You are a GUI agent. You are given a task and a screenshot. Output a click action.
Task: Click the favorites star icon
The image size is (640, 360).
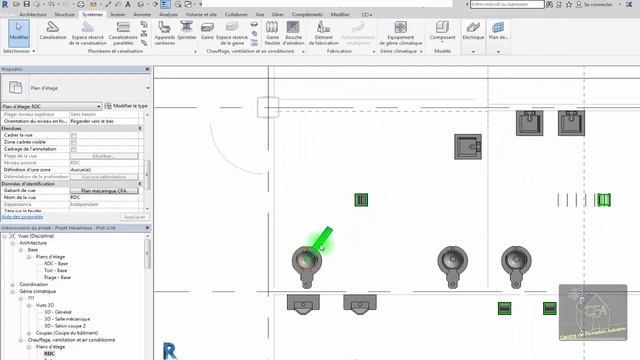[x=569, y=4]
